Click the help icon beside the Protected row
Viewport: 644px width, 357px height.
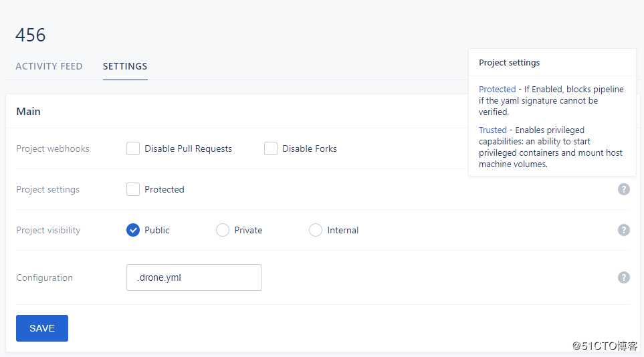coord(623,189)
